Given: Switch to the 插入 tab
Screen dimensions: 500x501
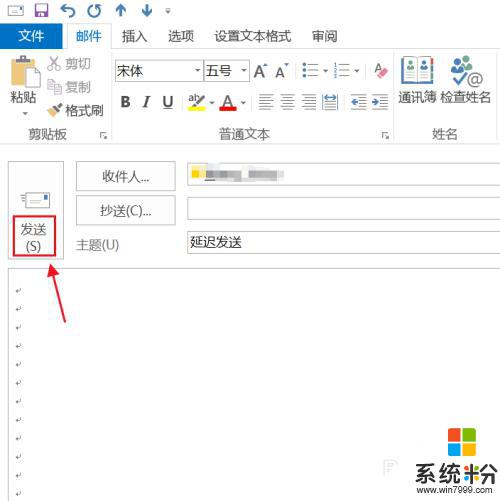Looking at the screenshot, I should (x=134, y=36).
